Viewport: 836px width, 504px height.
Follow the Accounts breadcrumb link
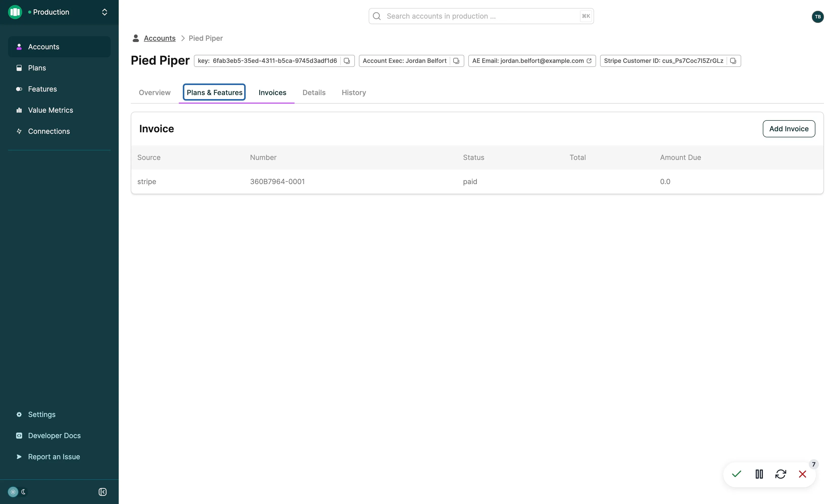159,38
